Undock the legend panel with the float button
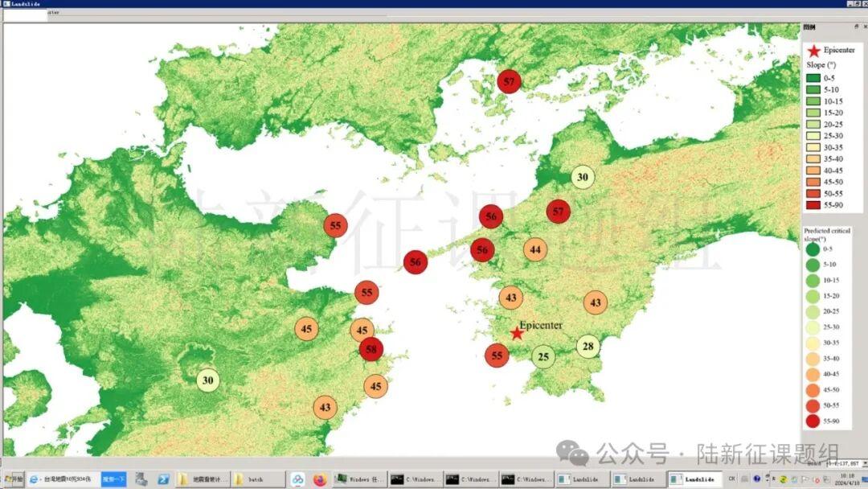 (856, 27)
